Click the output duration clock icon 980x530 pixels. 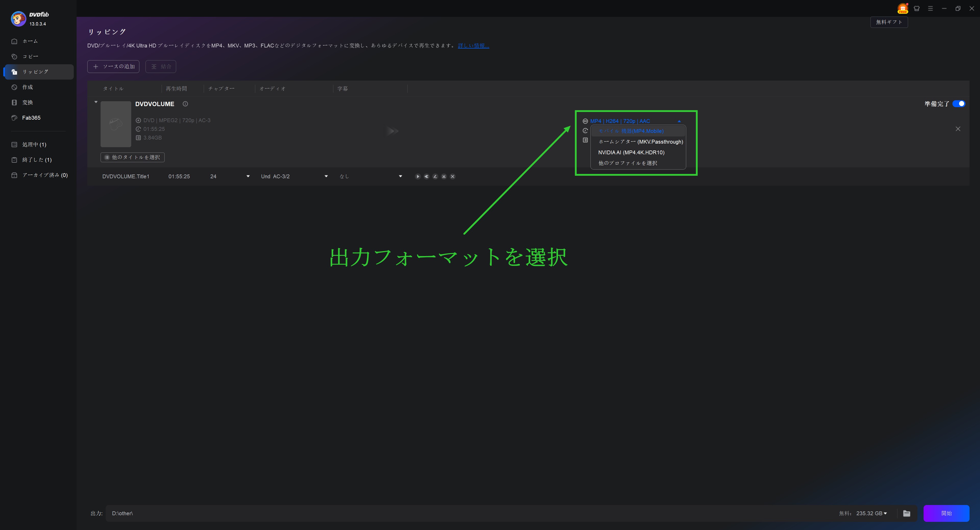coord(585,131)
